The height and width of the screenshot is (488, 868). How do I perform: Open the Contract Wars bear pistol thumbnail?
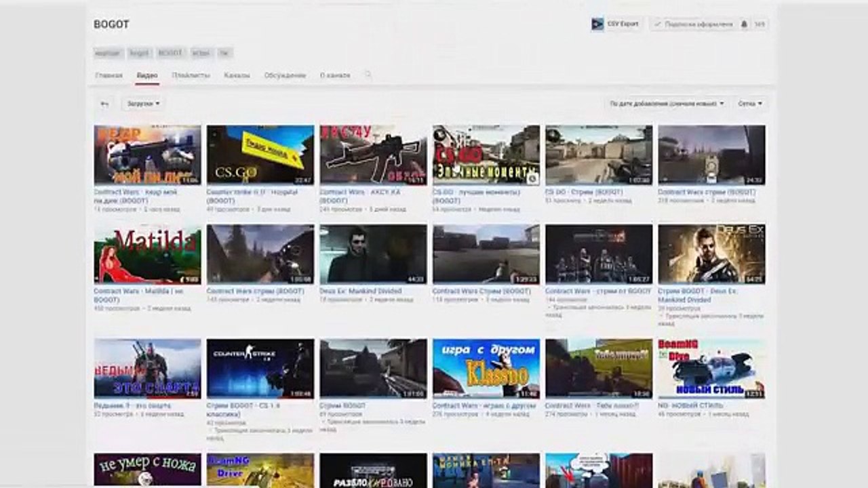click(147, 155)
